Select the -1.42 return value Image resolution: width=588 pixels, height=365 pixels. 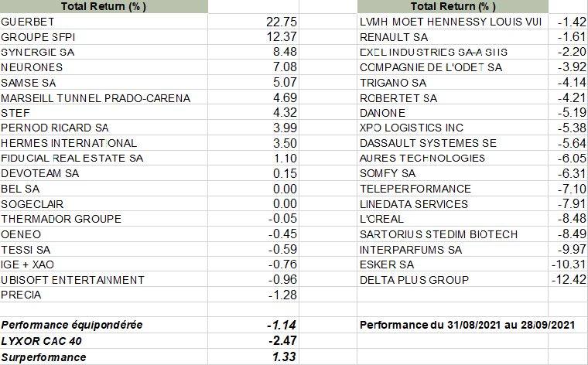[572, 22]
